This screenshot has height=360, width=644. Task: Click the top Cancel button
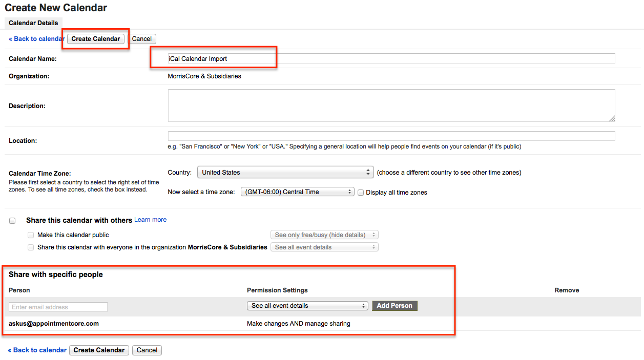click(142, 39)
